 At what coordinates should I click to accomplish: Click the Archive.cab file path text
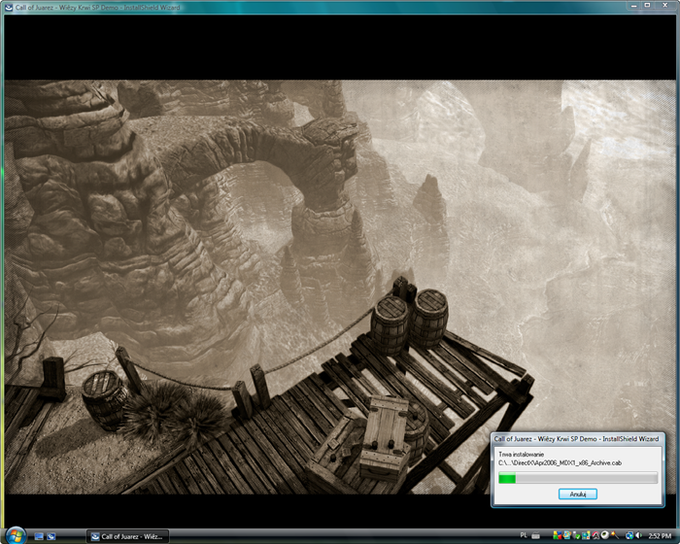coord(560,463)
